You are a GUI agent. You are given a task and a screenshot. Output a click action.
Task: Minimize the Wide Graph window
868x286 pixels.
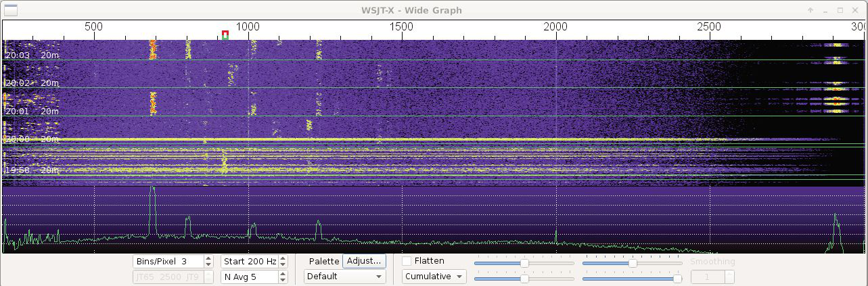tap(826, 10)
